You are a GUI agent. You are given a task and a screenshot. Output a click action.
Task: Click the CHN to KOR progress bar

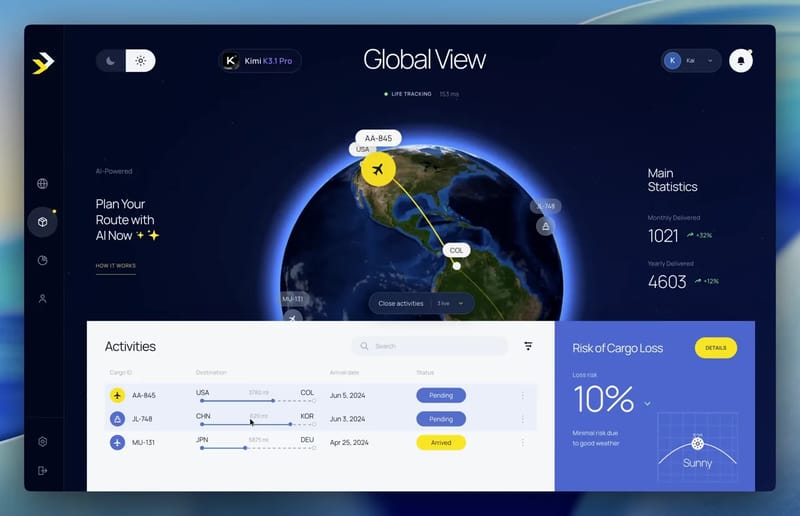[258, 424]
